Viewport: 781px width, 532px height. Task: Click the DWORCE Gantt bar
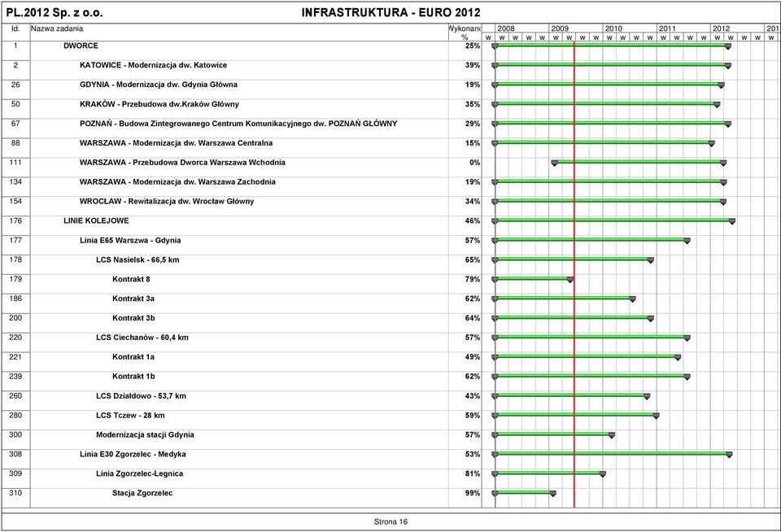pos(611,46)
